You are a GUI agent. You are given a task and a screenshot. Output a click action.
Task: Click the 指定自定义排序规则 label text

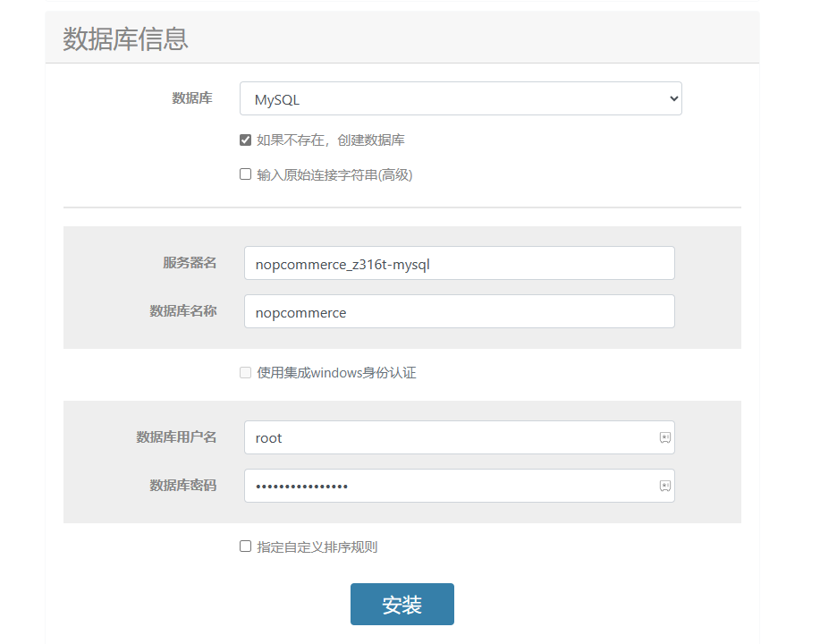[x=317, y=547]
